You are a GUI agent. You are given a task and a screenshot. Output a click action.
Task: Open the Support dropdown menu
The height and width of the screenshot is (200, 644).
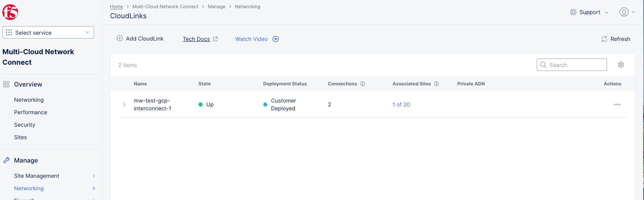(x=589, y=12)
